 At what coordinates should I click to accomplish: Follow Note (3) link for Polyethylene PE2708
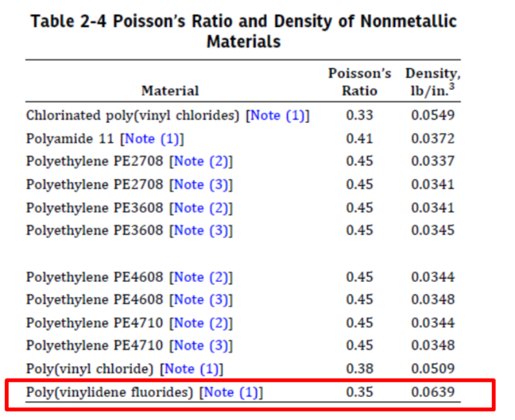202,185
